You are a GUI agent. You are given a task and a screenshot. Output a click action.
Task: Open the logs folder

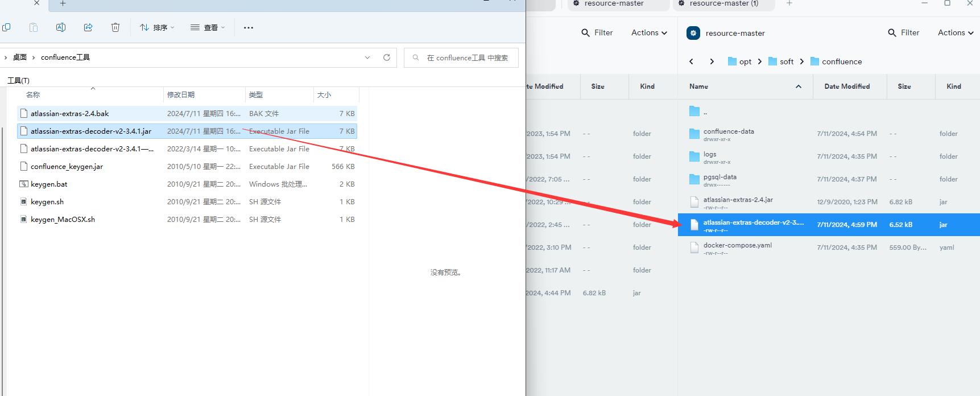click(x=829, y=156)
